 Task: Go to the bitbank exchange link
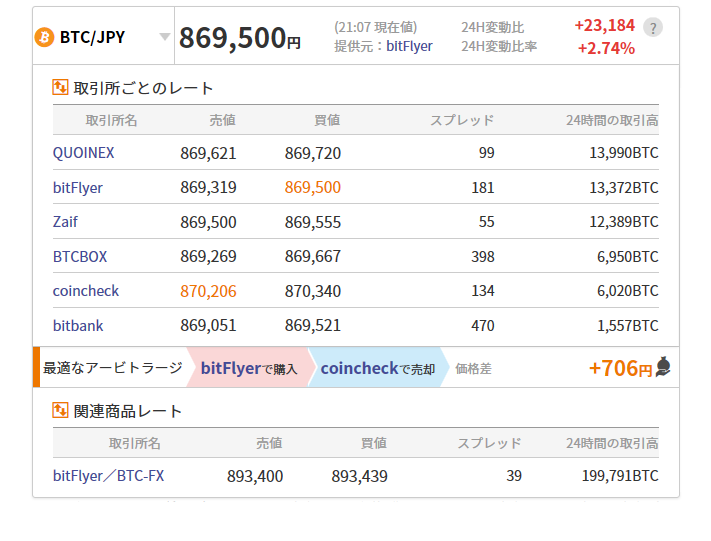point(78,325)
